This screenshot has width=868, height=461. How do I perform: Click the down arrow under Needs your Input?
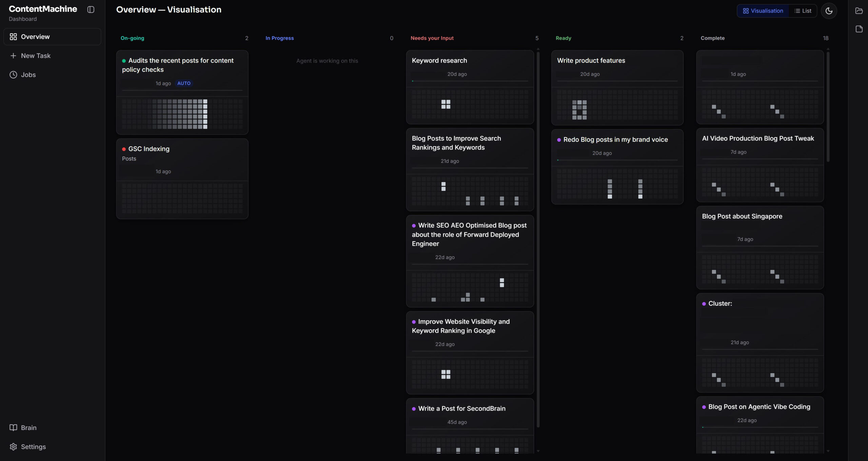tap(538, 451)
